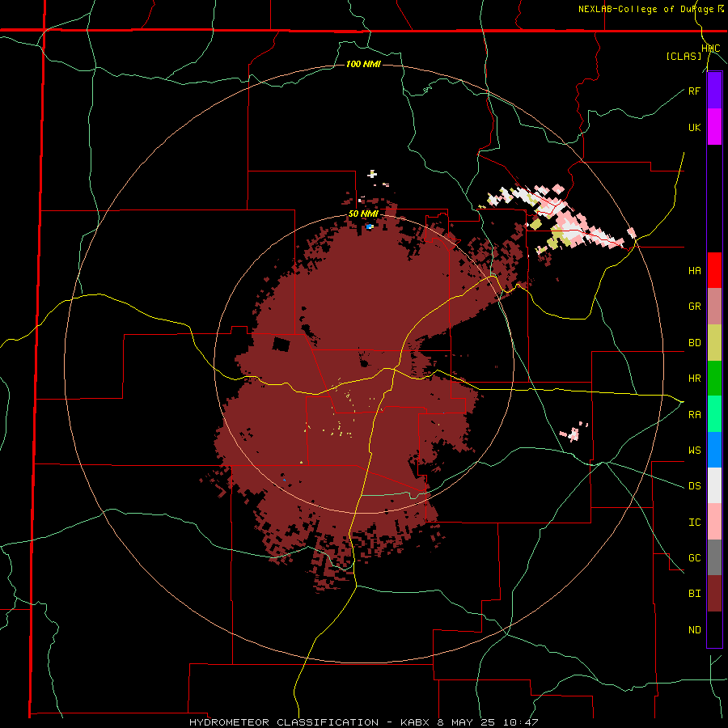Select the IC light-pink legend swatch

pos(714,522)
